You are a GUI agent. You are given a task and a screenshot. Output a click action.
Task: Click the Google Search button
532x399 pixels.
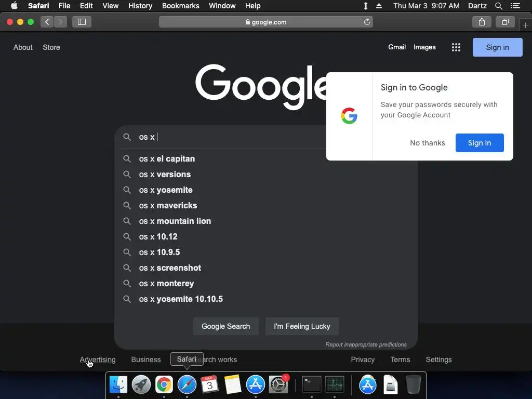click(x=225, y=326)
